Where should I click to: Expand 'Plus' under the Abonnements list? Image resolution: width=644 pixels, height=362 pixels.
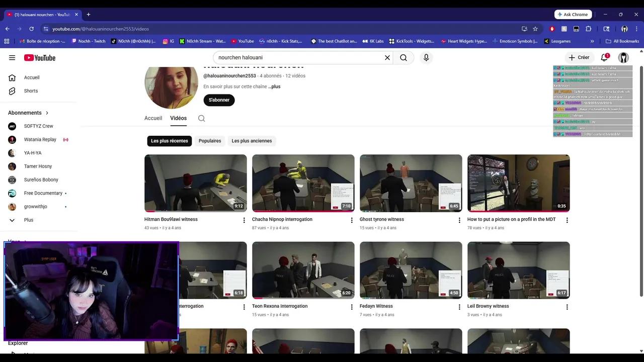click(28, 220)
